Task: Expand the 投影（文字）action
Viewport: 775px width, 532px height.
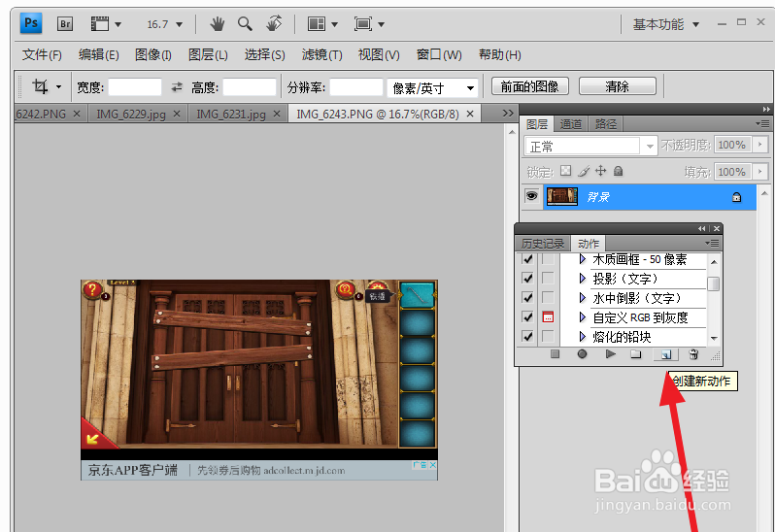Action: pos(583,278)
